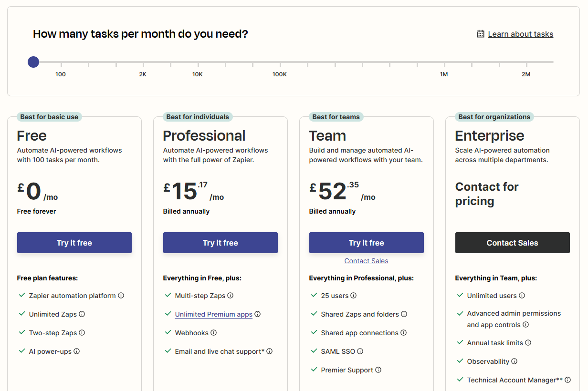Open Contact Sales link under Team plan

[x=367, y=261]
